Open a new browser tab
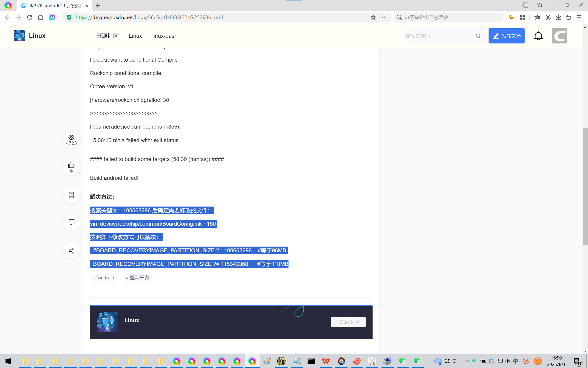Image resolution: width=588 pixels, height=368 pixels. point(98,6)
